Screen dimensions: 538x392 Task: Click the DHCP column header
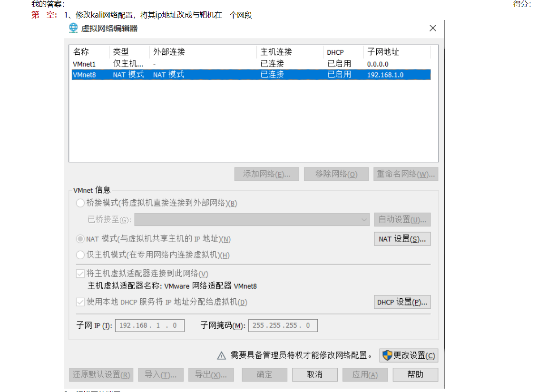tap(343, 52)
